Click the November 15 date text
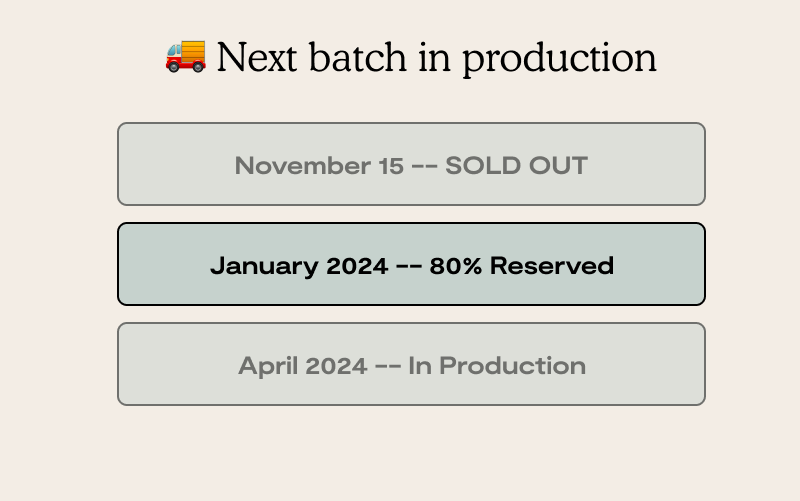 [x=319, y=165]
